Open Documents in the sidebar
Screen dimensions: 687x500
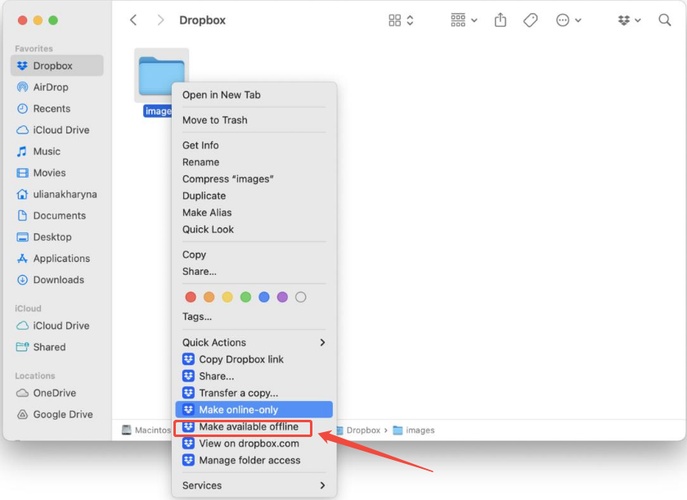[x=57, y=216]
